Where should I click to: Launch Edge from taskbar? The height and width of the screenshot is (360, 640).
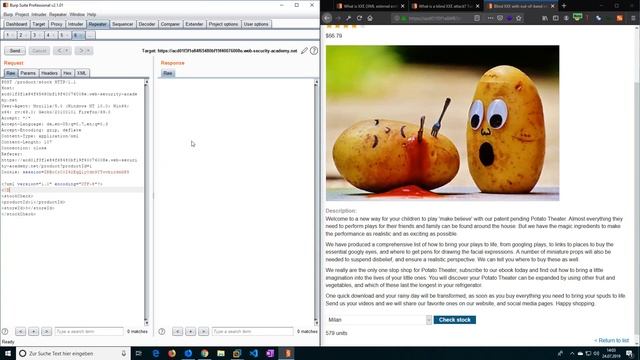pos(156,353)
